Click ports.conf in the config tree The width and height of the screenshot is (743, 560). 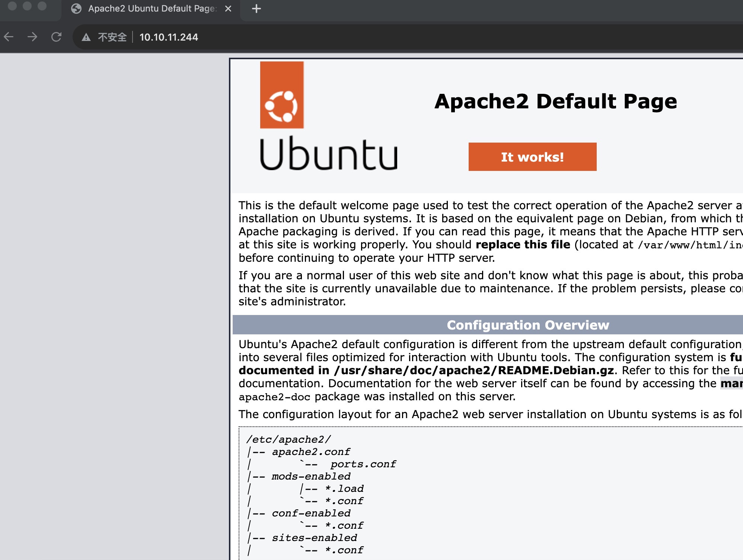click(363, 464)
